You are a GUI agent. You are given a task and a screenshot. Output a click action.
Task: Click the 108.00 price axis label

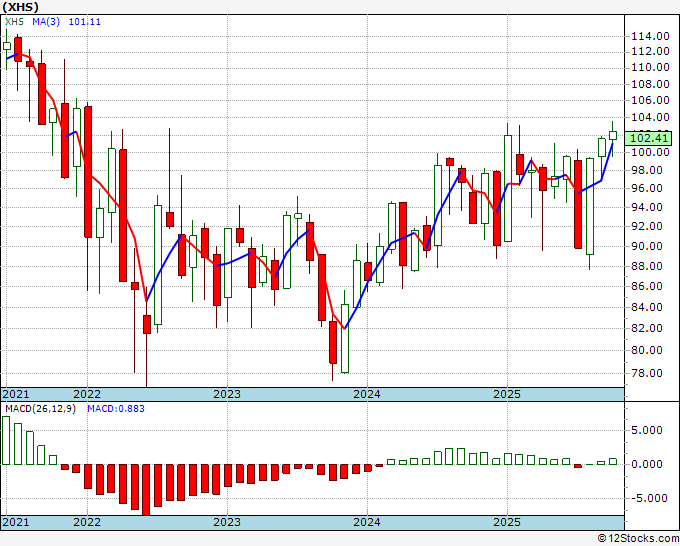650,84
